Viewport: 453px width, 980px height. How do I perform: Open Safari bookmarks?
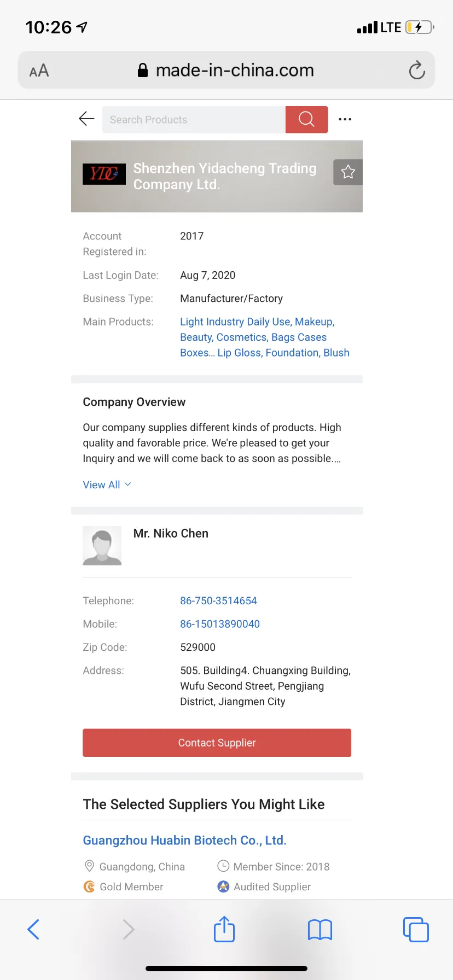[320, 930]
